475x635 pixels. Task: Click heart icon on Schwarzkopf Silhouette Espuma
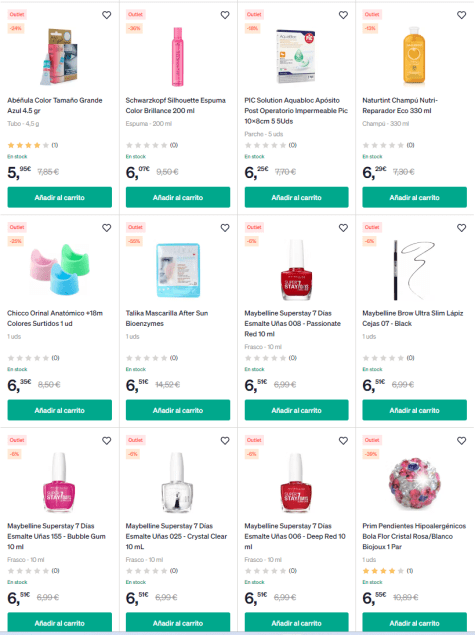pyautogui.click(x=225, y=15)
